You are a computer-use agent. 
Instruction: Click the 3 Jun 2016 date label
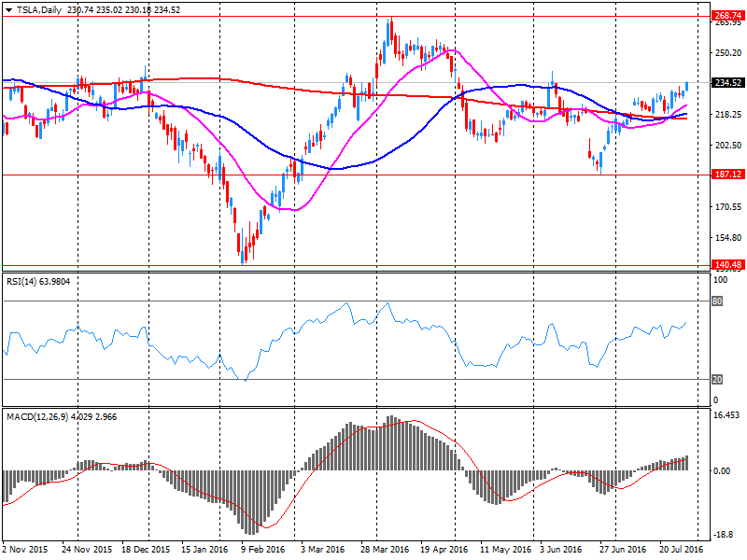pyautogui.click(x=561, y=550)
